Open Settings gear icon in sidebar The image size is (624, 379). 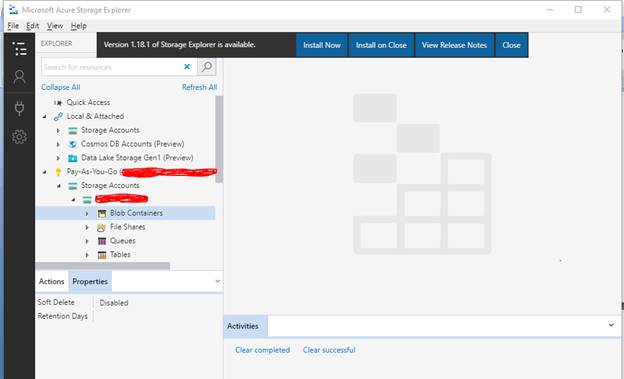tap(19, 137)
